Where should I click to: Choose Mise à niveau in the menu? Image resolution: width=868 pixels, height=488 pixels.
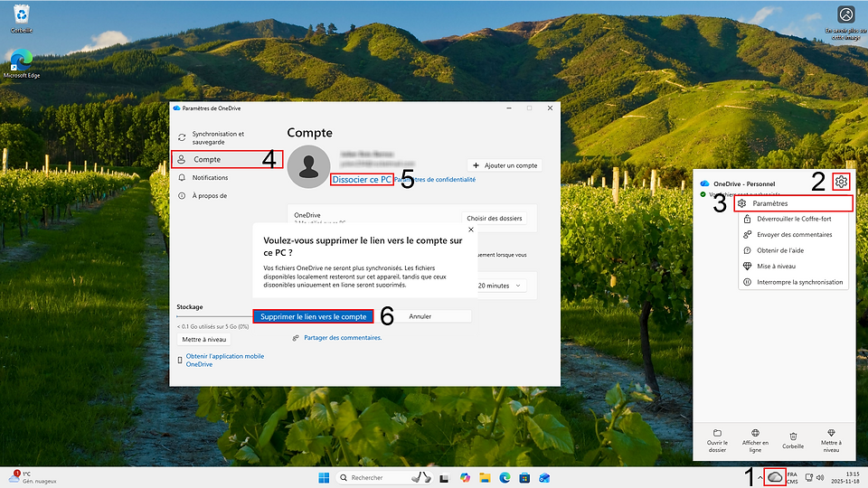(793, 266)
